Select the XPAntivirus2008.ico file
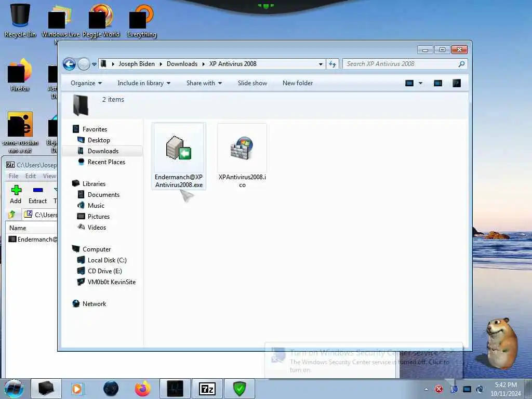The width and height of the screenshot is (532, 399). click(242, 156)
